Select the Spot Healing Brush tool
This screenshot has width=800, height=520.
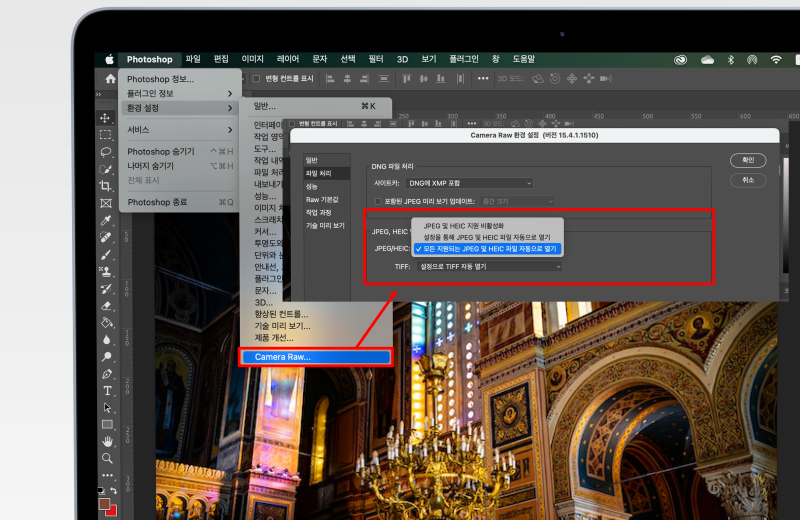click(x=106, y=237)
